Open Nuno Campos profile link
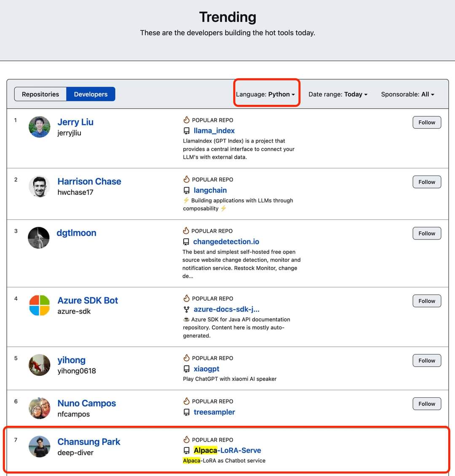Screen dimensions: 455x476 [x=87, y=403]
